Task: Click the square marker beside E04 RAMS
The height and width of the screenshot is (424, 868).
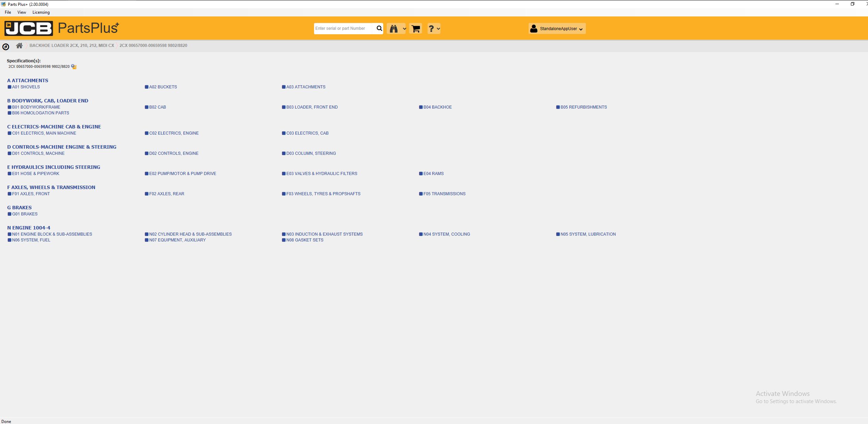Action: (421, 174)
